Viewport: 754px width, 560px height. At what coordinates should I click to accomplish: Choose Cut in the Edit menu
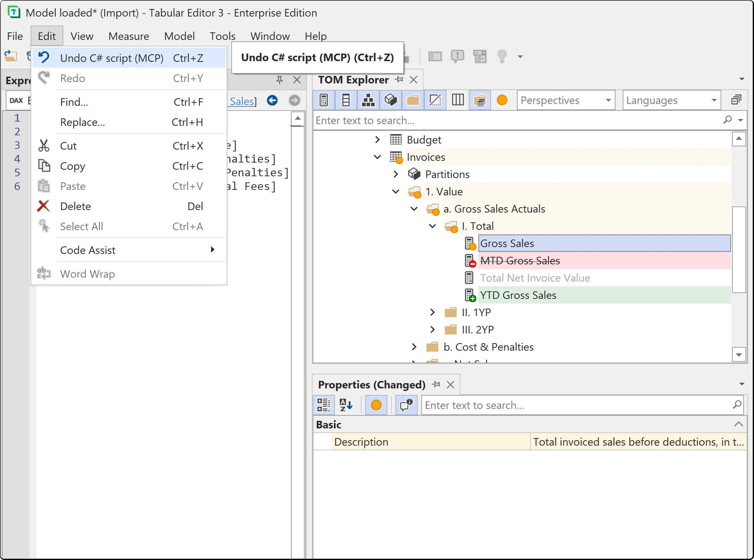coord(129,146)
